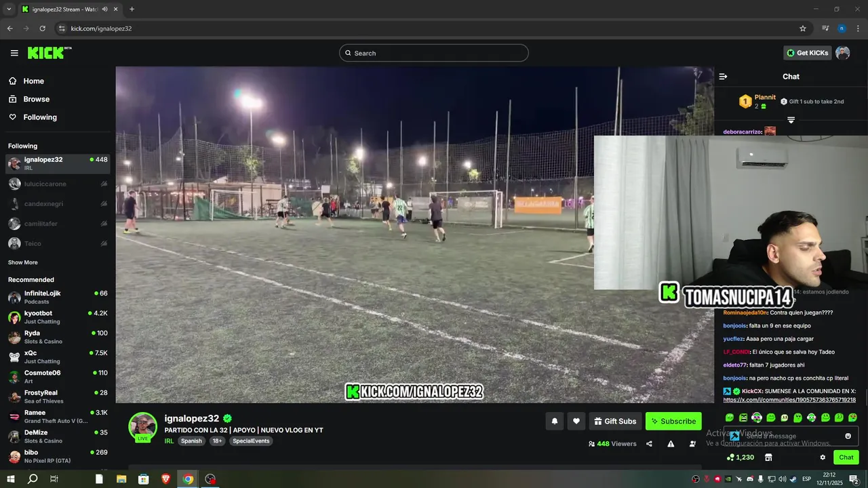Open recommended channel xQc
Viewport: 868px width, 488px height.
click(x=58, y=357)
